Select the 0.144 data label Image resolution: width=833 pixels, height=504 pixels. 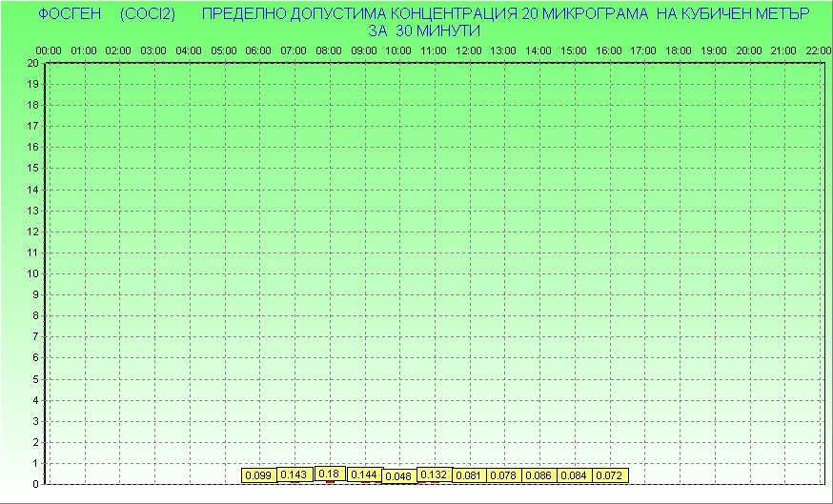point(364,474)
